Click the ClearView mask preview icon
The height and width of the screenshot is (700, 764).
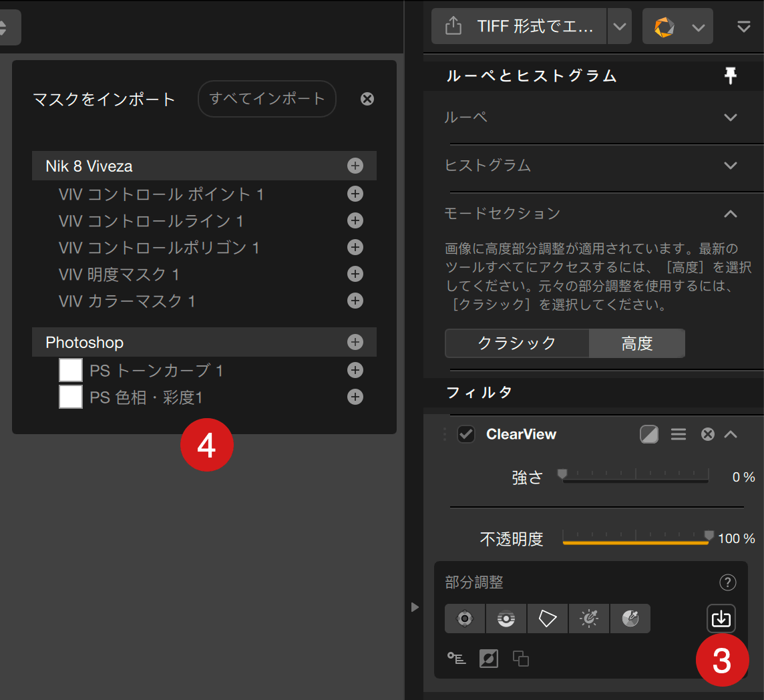[x=649, y=434]
